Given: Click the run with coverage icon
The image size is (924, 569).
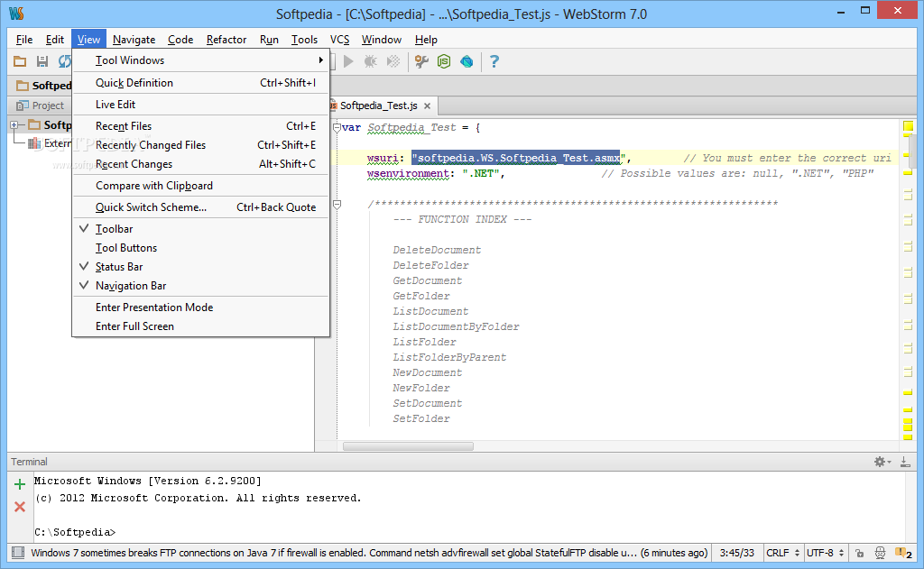Looking at the screenshot, I should coord(393,61).
